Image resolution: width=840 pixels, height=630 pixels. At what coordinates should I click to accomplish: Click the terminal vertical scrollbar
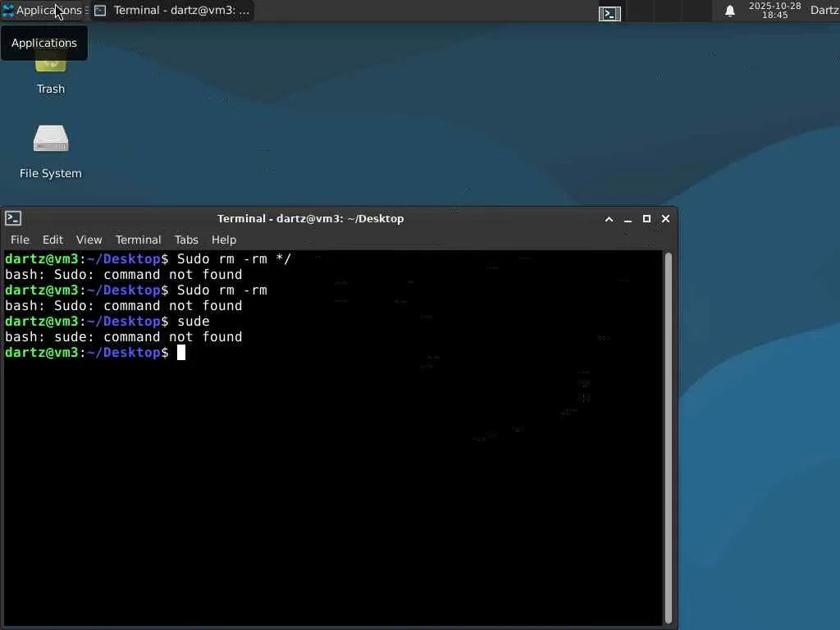(668, 438)
